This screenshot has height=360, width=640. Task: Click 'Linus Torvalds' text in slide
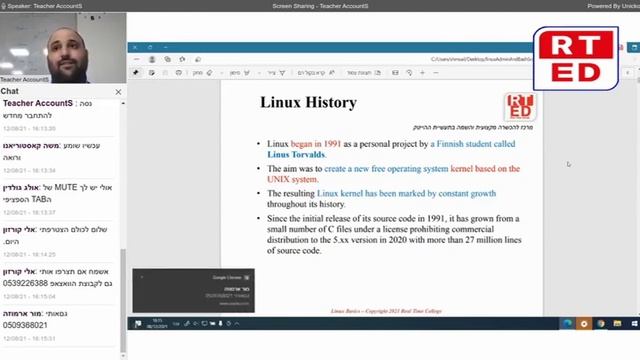tap(296, 155)
